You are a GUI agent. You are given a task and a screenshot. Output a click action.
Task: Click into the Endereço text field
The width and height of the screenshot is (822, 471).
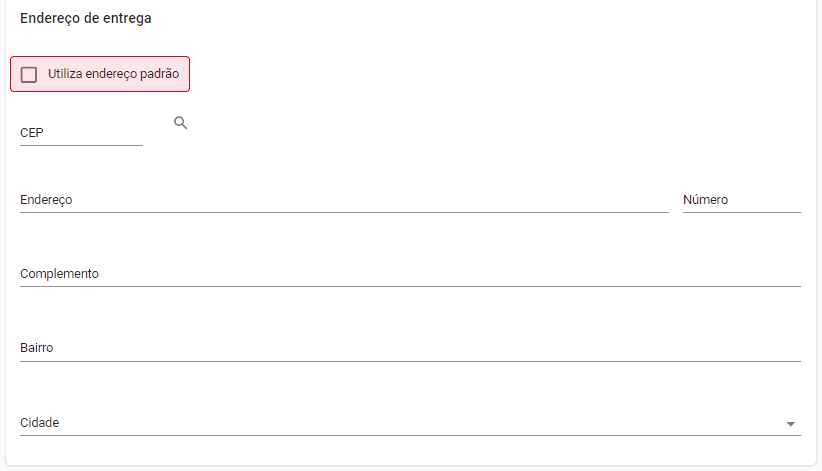pyautogui.click(x=344, y=200)
